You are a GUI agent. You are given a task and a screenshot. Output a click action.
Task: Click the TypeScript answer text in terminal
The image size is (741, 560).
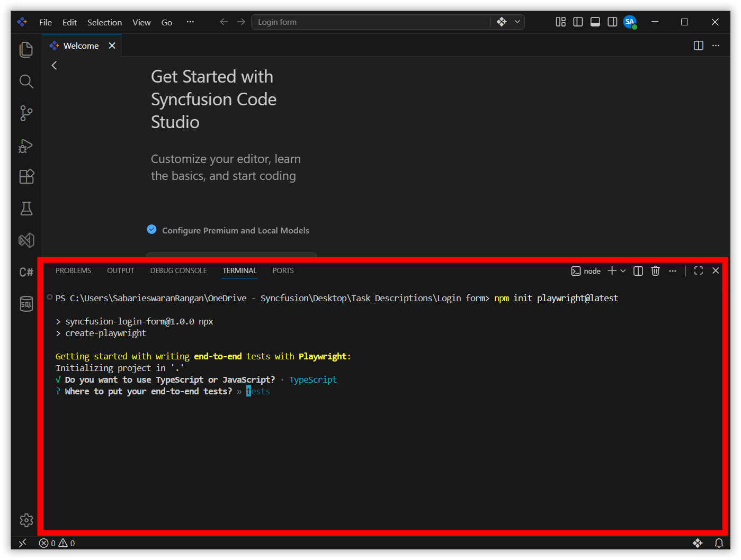point(313,380)
